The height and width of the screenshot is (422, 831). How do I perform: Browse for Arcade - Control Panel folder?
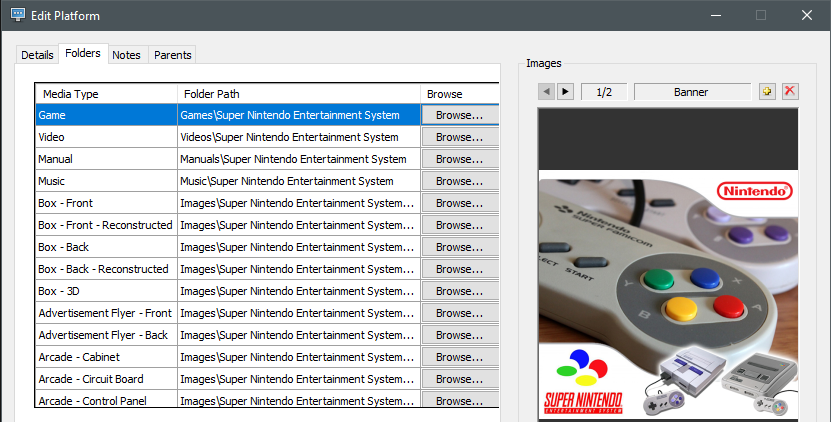click(460, 400)
